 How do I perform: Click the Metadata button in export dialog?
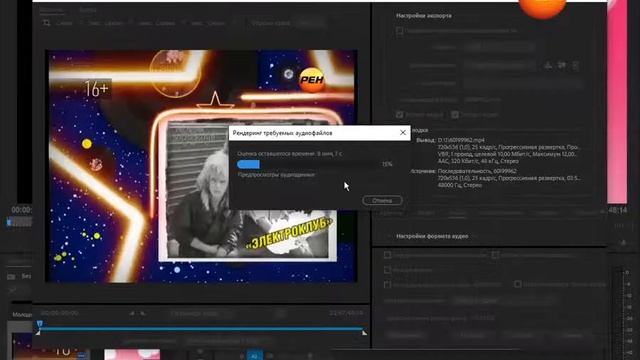tap(407, 335)
